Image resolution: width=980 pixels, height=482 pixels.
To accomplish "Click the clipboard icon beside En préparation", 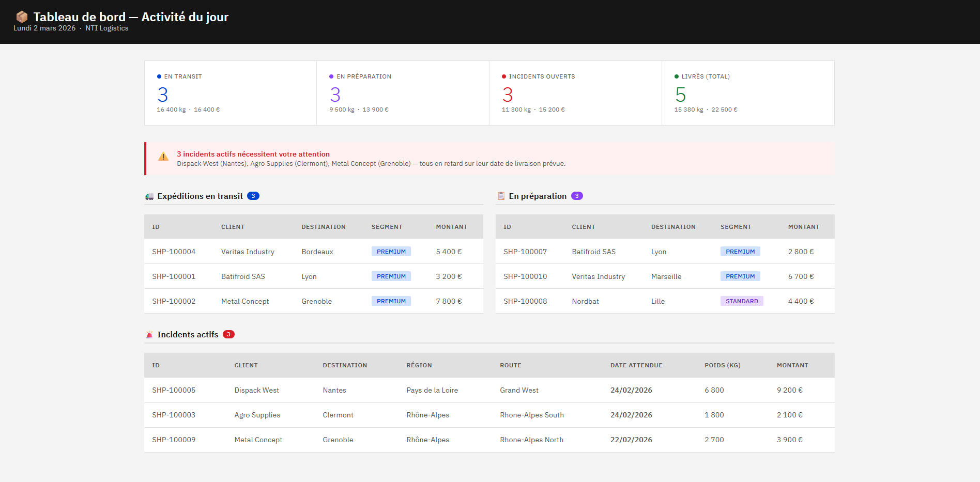I will pos(500,196).
